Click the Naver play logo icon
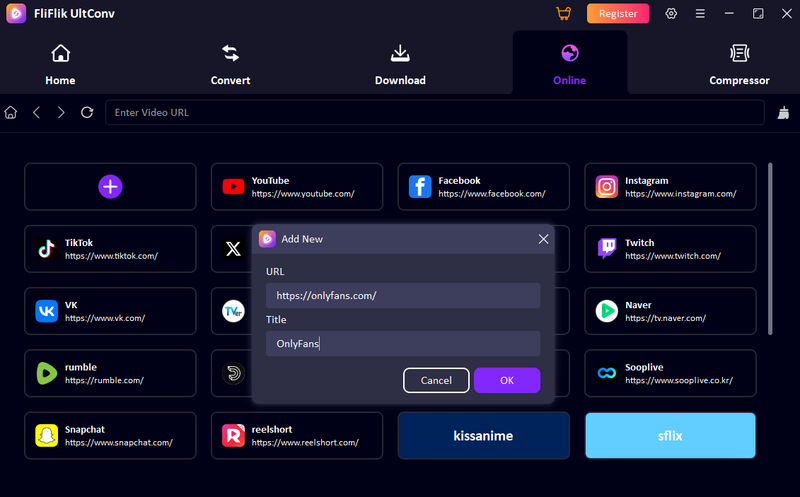This screenshot has width=800, height=497. click(x=607, y=311)
